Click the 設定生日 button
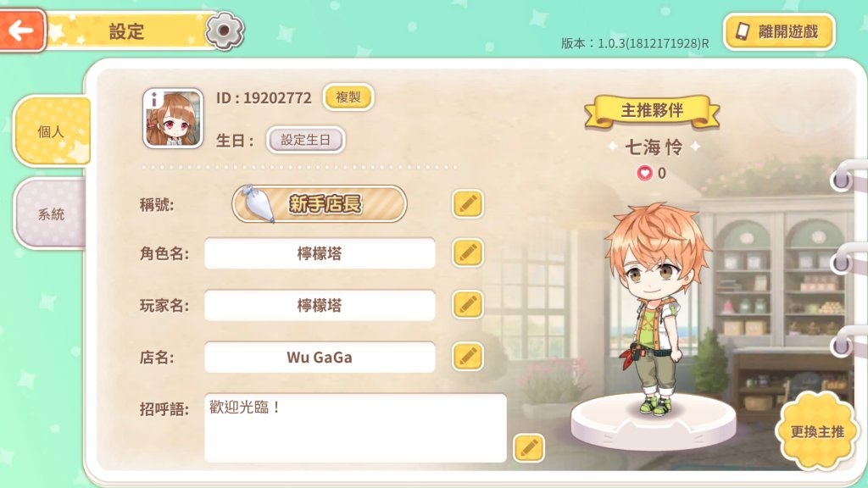The height and width of the screenshot is (488, 868). (x=305, y=140)
